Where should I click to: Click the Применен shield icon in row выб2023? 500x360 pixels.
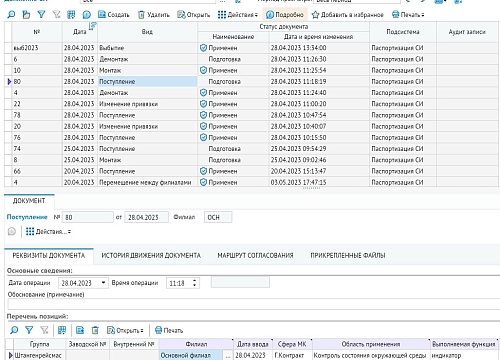point(203,48)
